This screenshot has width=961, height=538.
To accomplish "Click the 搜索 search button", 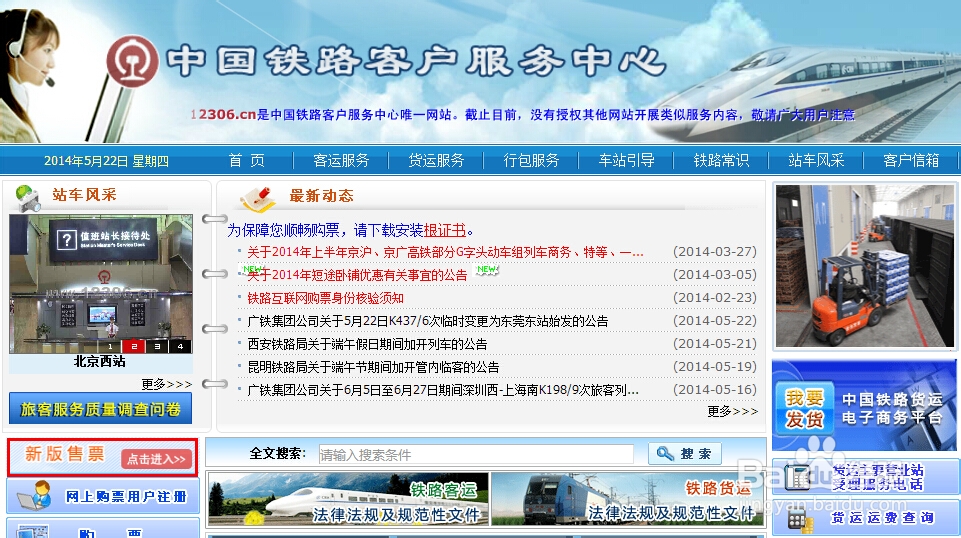I will [x=685, y=453].
